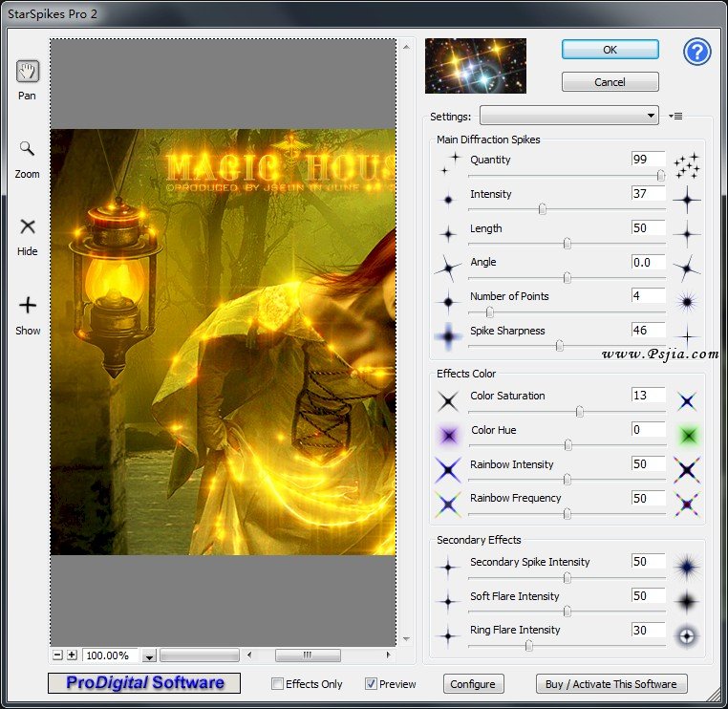Click the Ring Flare Intensity ring icon
Viewport: 728px width, 709px height.
tap(687, 635)
